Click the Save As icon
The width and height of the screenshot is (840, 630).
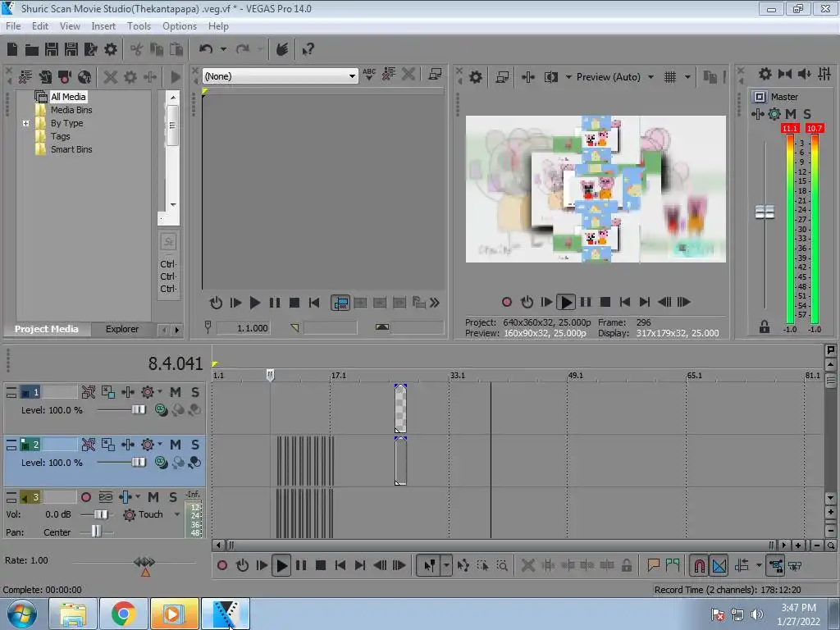[71, 50]
